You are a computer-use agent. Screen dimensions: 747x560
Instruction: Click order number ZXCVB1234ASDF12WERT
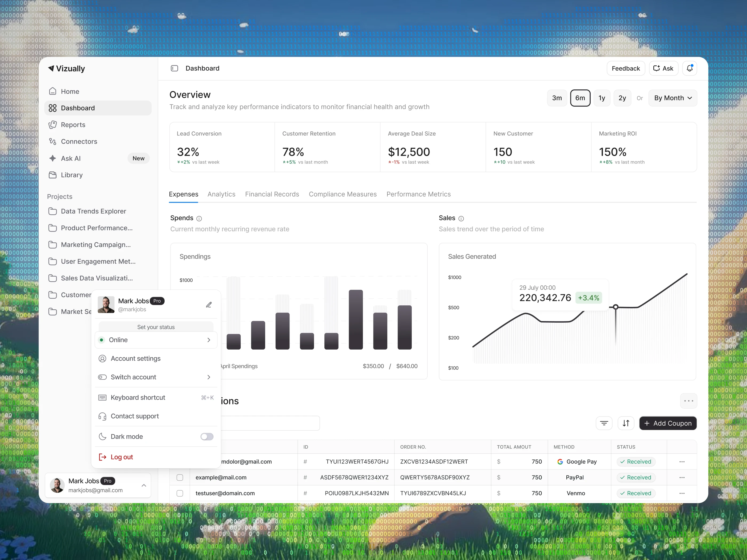click(434, 461)
